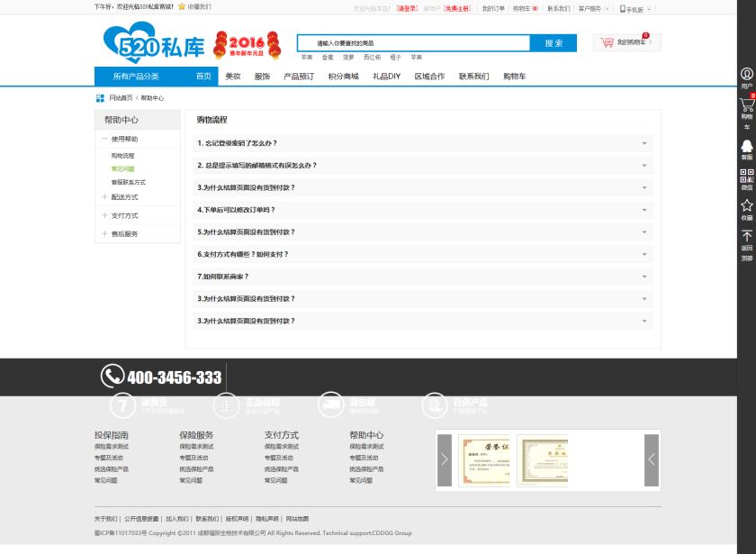The height and width of the screenshot is (554, 756).
Task: Click 专题及活动 under the 保险服务 footer column
Action: 193,458
